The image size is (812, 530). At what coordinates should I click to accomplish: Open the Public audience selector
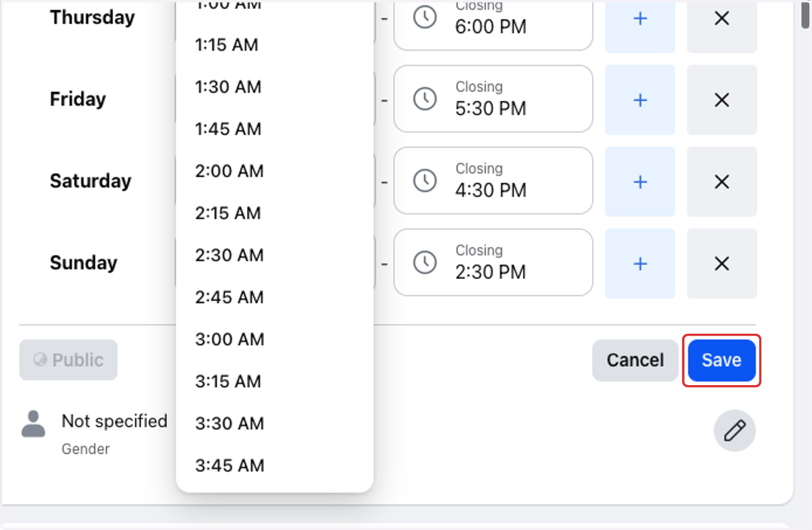point(68,360)
